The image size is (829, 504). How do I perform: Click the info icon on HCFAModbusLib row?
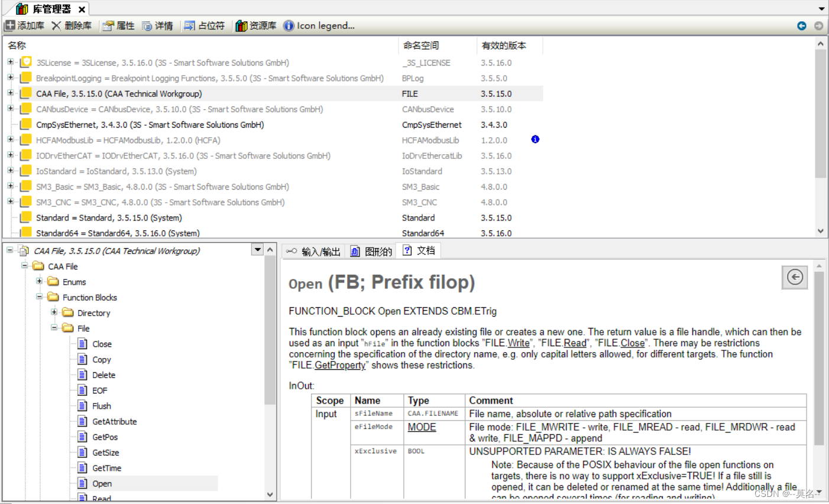(535, 139)
